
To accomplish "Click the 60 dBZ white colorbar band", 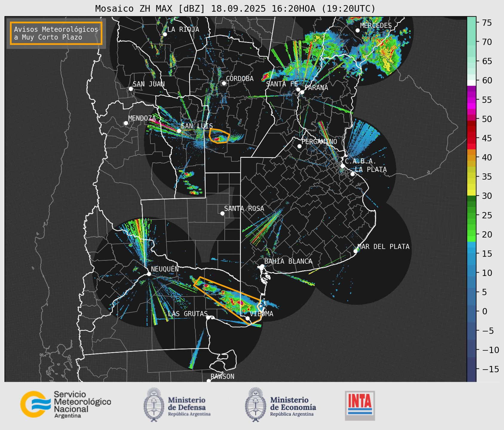I will (471, 83).
